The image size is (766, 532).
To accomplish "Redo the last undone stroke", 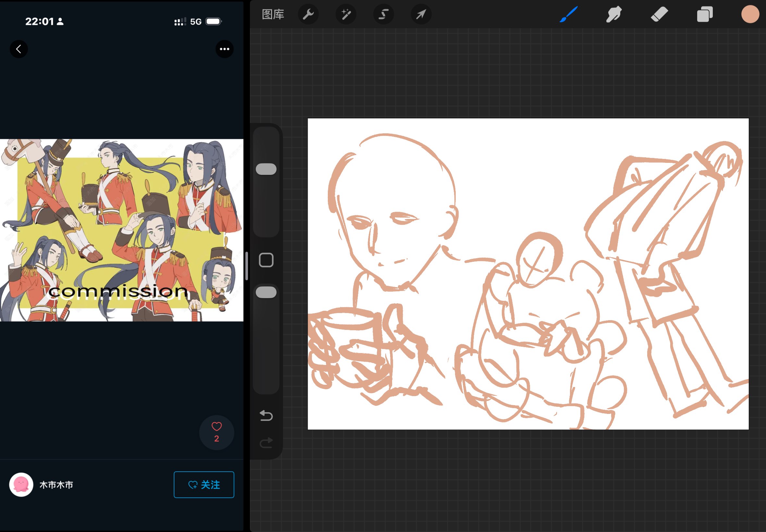I will coord(266,443).
